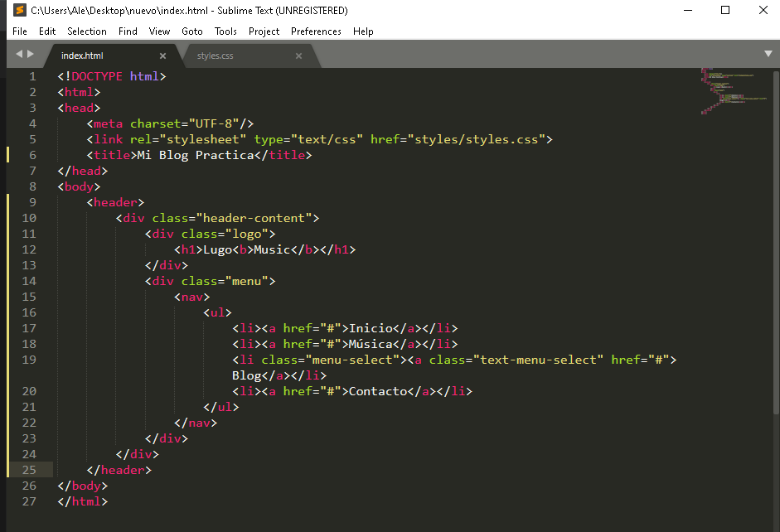This screenshot has width=780, height=532.
Task: Click line number 1 in the gutter
Action: click(32, 76)
